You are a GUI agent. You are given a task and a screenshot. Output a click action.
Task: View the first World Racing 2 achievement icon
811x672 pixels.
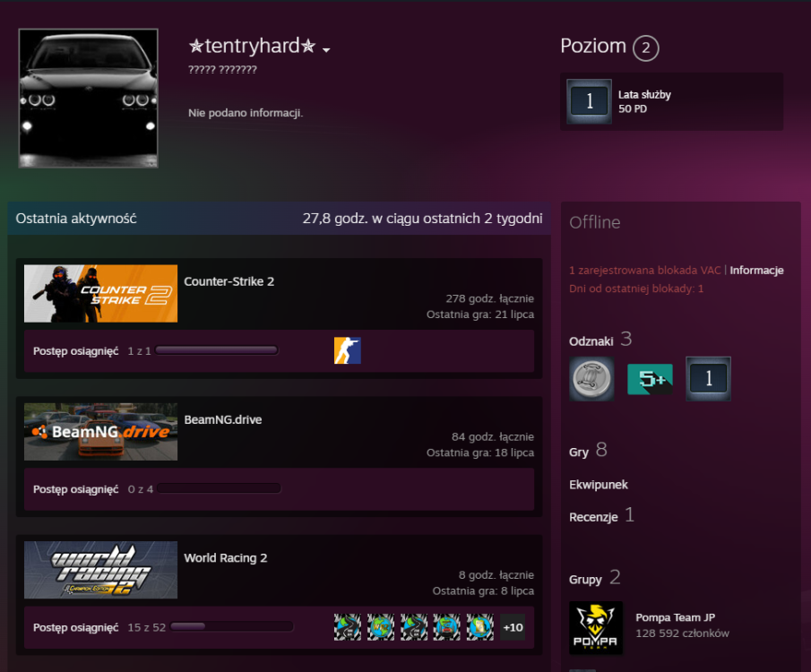point(348,627)
